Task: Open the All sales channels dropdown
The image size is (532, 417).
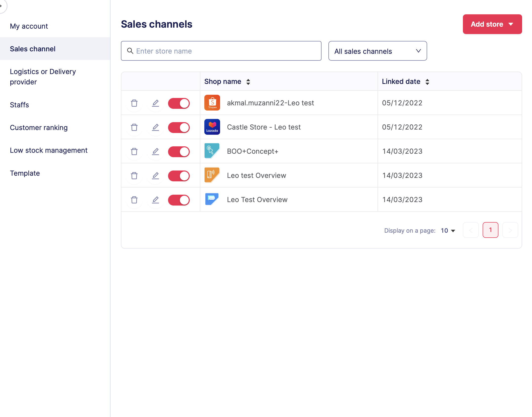Action: (x=378, y=51)
